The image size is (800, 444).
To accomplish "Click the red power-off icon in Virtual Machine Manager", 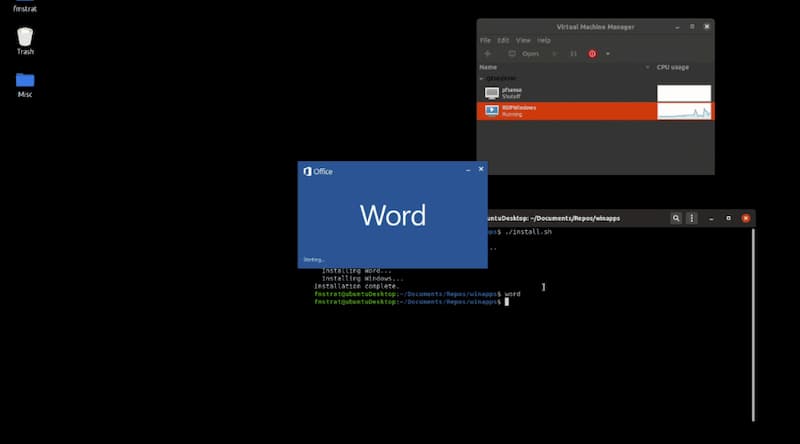I will click(x=592, y=54).
